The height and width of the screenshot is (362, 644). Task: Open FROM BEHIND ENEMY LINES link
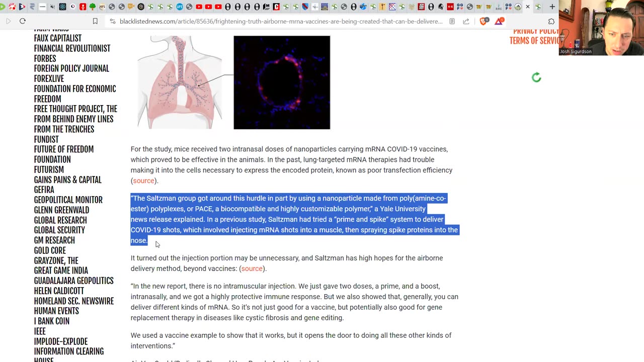tap(73, 119)
